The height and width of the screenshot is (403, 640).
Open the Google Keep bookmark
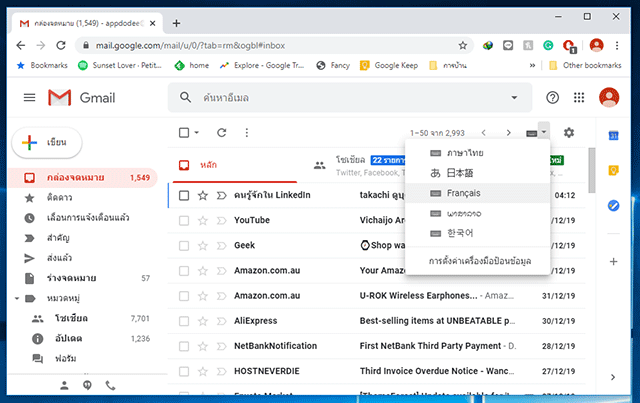[x=389, y=65]
